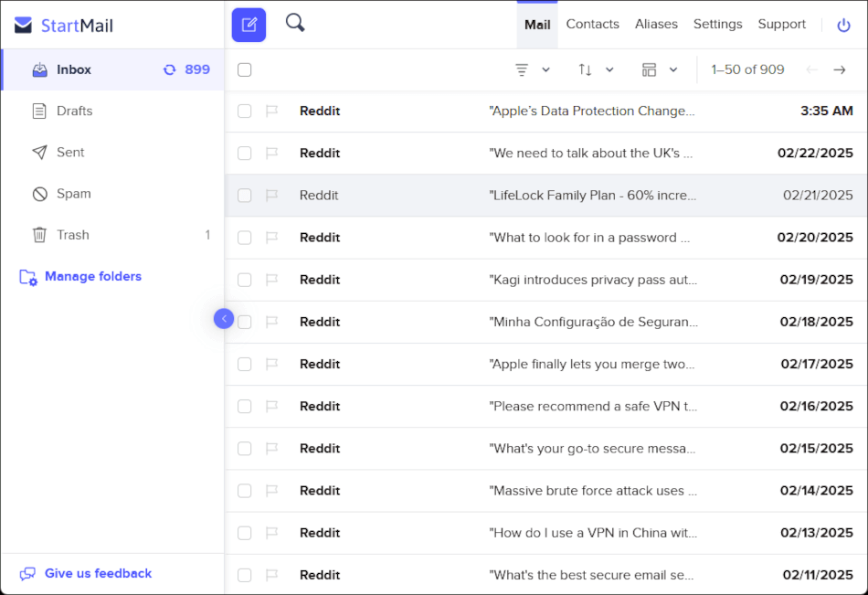Viewport: 868px width, 595px height.
Task: Tick the checkbox on the 02/17/2025 Reddit email
Action: (244, 364)
